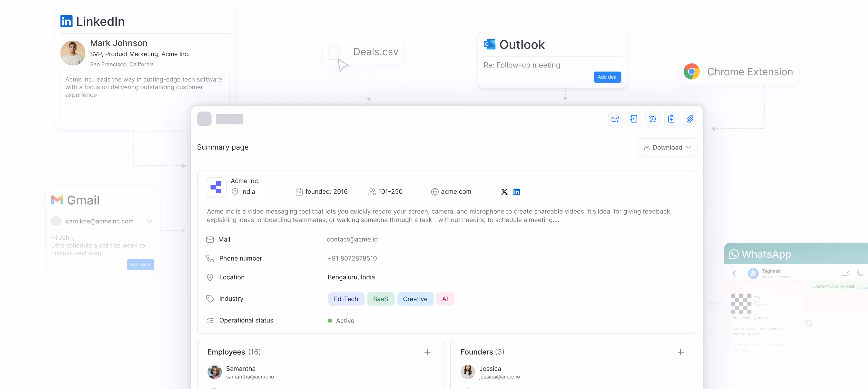Open Acme's LinkedIn icon in summary card

[517, 192]
